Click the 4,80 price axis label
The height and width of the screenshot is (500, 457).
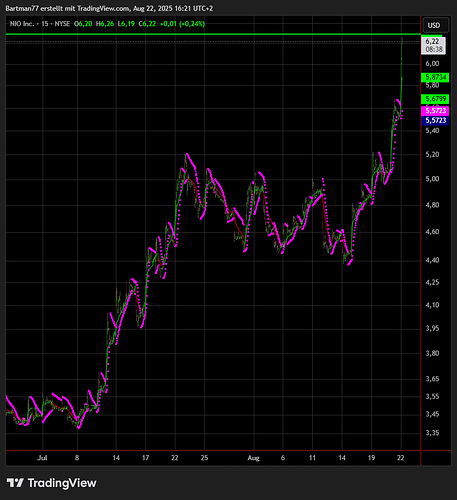click(x=432, y=205)
